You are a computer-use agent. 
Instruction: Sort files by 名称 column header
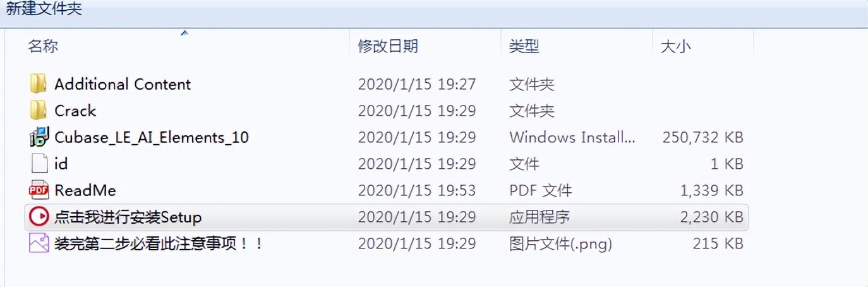click(x=43, y=46)
